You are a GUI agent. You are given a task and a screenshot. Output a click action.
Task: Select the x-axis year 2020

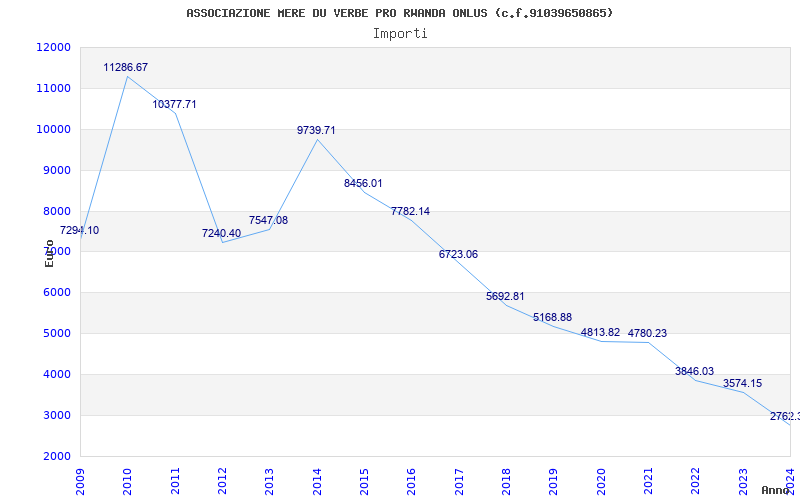[x=601, y=482]
